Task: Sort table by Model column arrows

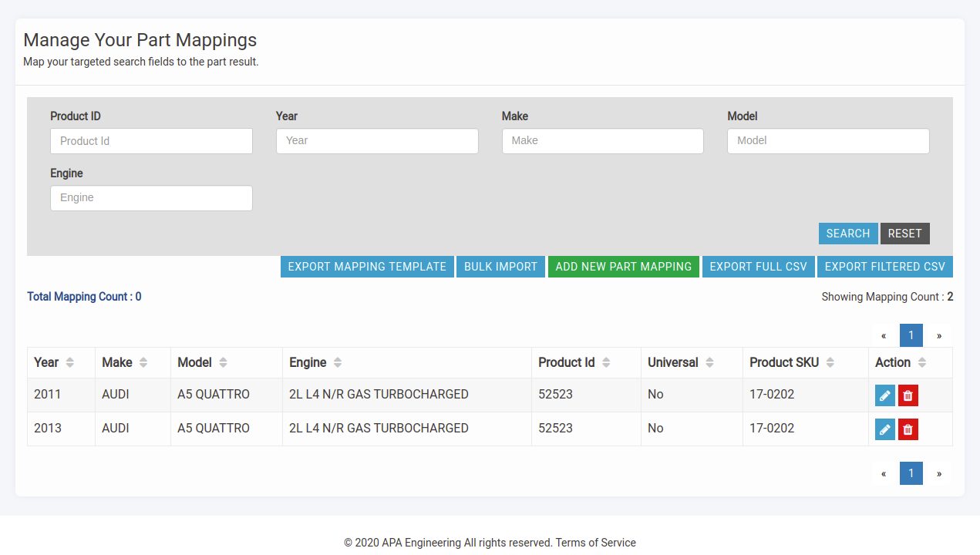Action: click(223, 362)
